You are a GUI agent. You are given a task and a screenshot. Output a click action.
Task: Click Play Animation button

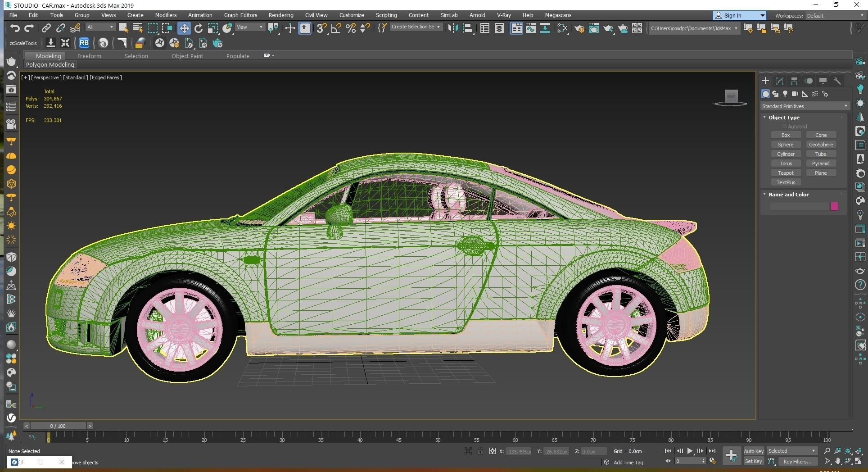690,451
